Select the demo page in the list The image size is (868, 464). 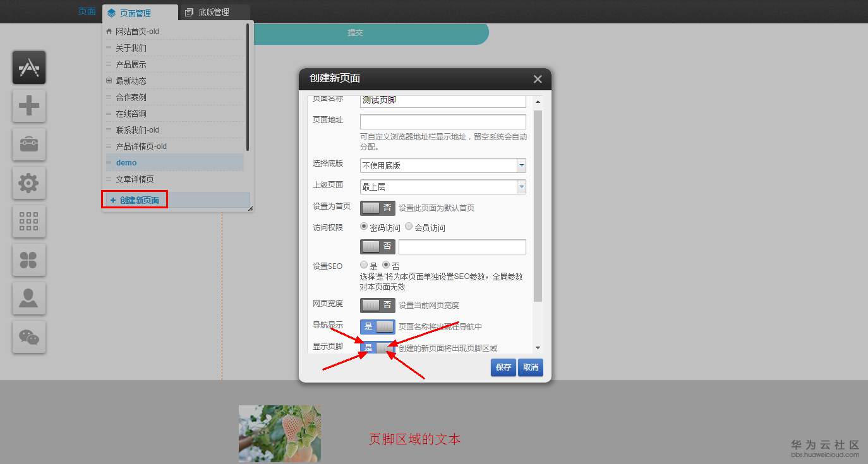tap(174, 163)
